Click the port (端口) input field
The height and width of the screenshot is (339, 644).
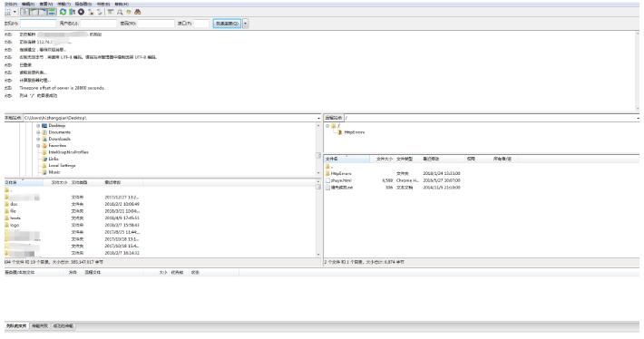pos(201,24)
